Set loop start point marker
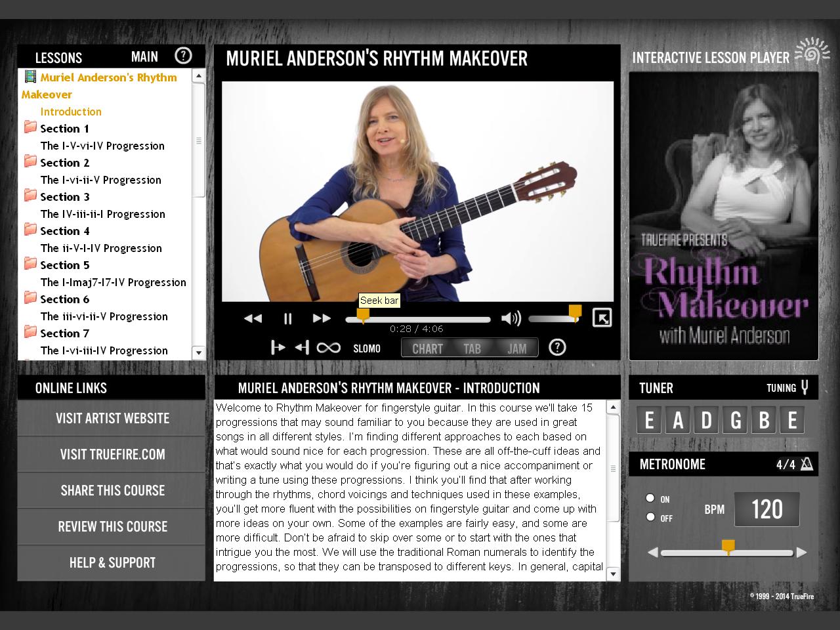The image size is (840, 630). click(278, 348)
